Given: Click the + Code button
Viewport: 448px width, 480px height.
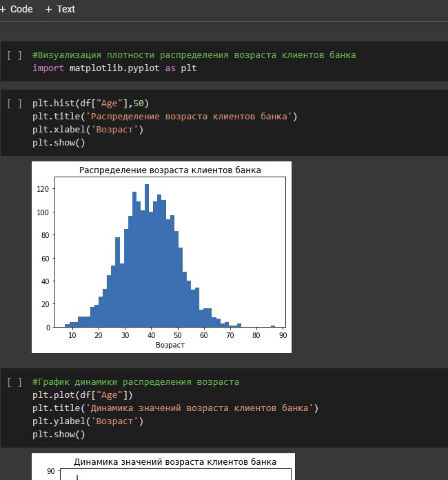Looking at the screenshot, I should pos(17,9).
